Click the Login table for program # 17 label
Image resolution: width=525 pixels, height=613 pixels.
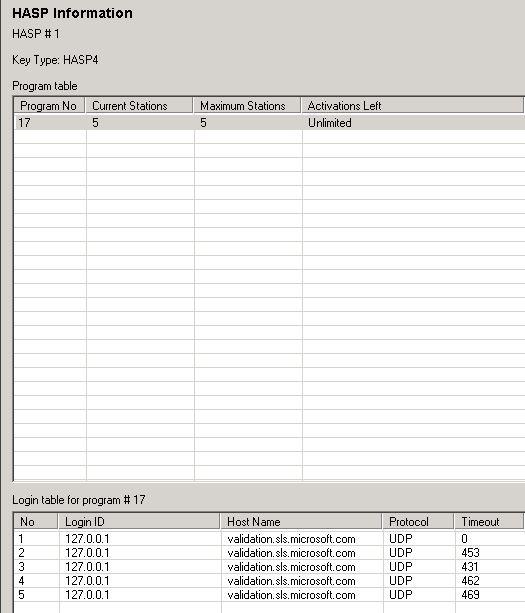point(79,500)
